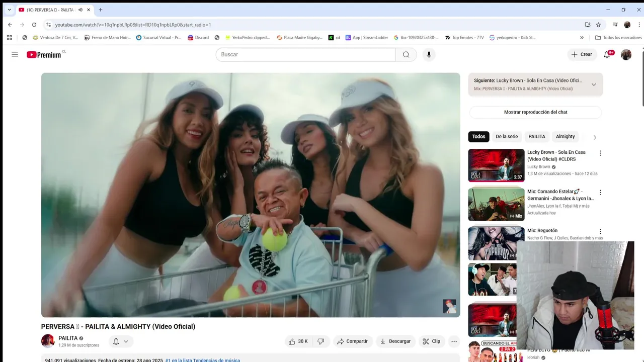Open notification bell dropdown for PAILITA channel
644x362 pixels.
coord(121,341)
